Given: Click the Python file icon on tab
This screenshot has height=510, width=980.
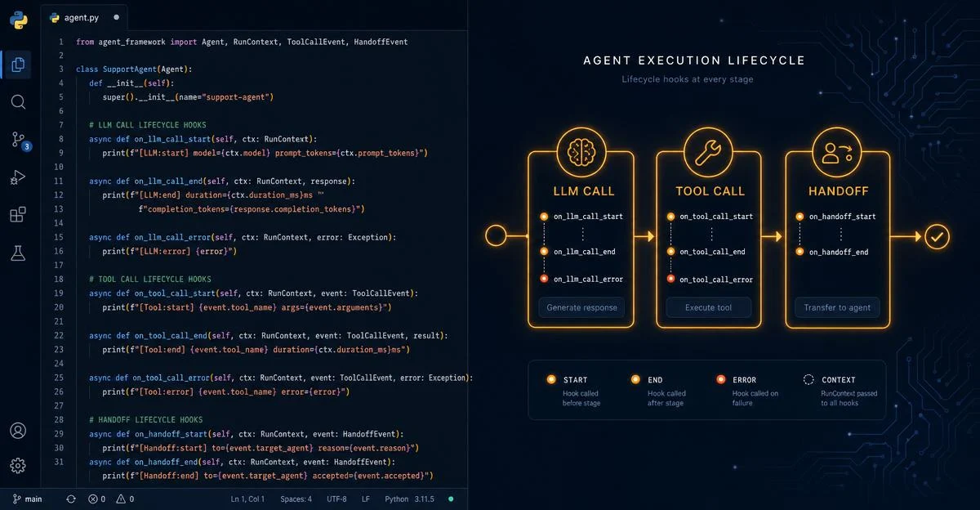Looking at the screenshot, I should pyautogui.click(x=55, y=16).
